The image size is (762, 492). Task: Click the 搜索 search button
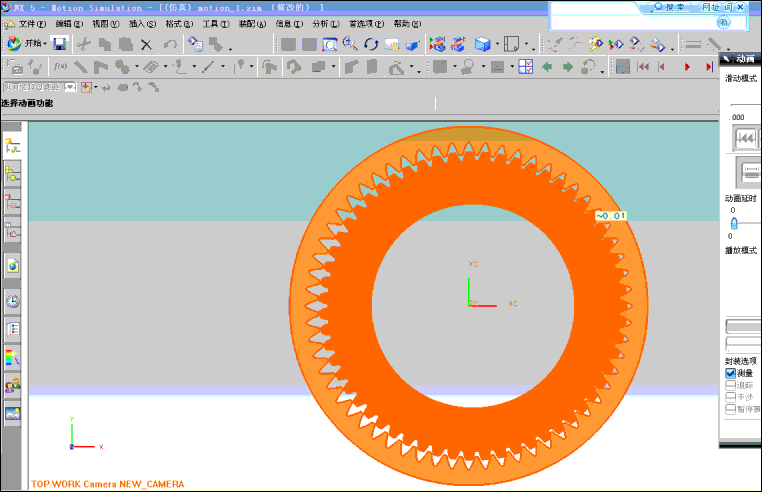point(669,7)
